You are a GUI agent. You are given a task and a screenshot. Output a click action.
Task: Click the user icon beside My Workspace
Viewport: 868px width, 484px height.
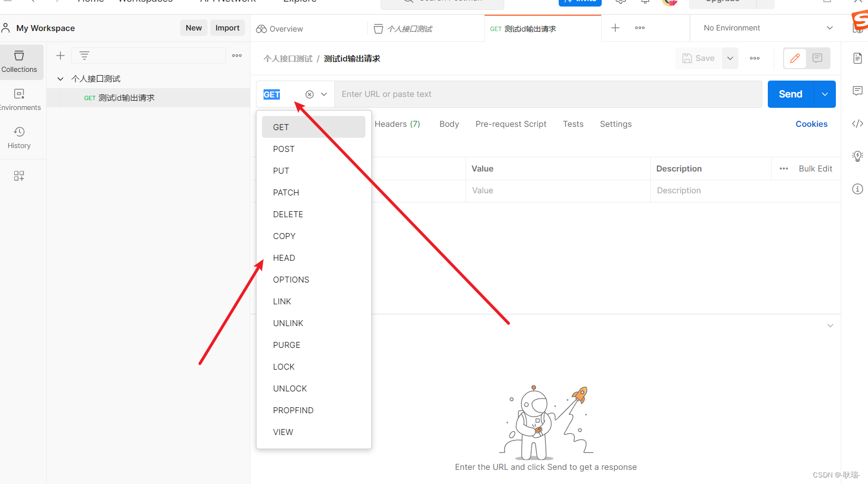click(x=6, y=28)
